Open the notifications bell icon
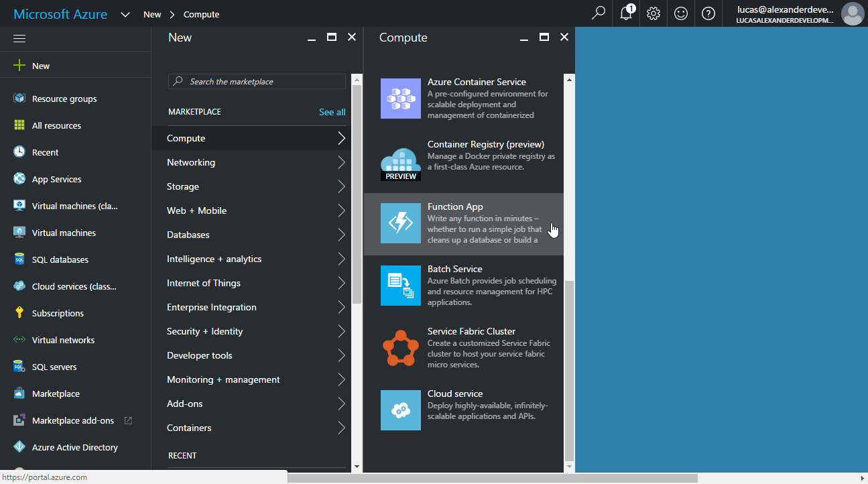The width and height of the screenshot is (868, 484). pos(626,13)
